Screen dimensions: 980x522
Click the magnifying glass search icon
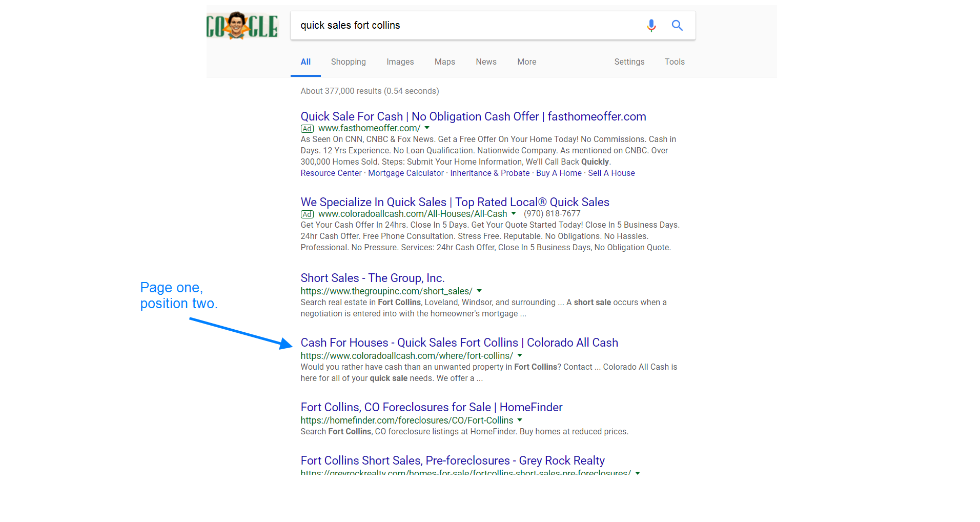(x=677, y=25)
